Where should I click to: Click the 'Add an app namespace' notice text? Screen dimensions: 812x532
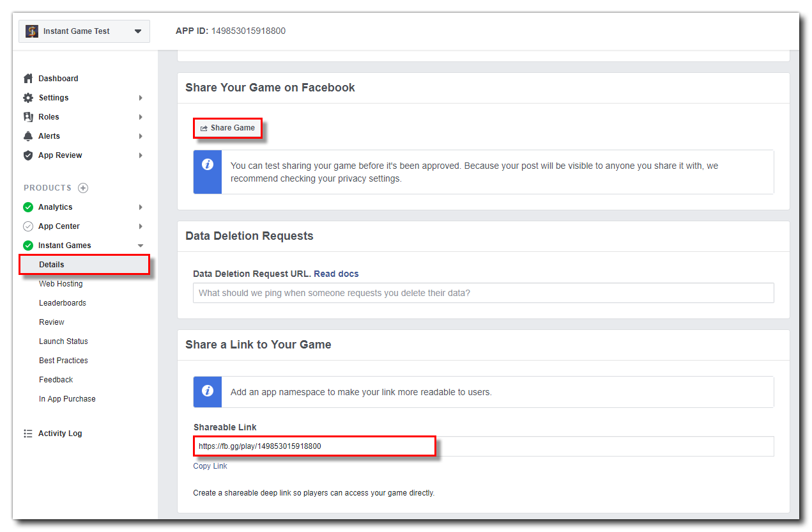[x=361, y=392]
